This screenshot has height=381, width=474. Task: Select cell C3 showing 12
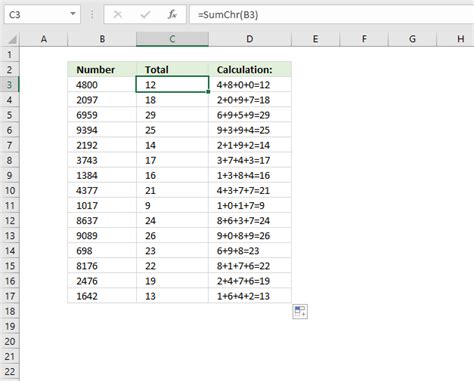tap(172, 85)
